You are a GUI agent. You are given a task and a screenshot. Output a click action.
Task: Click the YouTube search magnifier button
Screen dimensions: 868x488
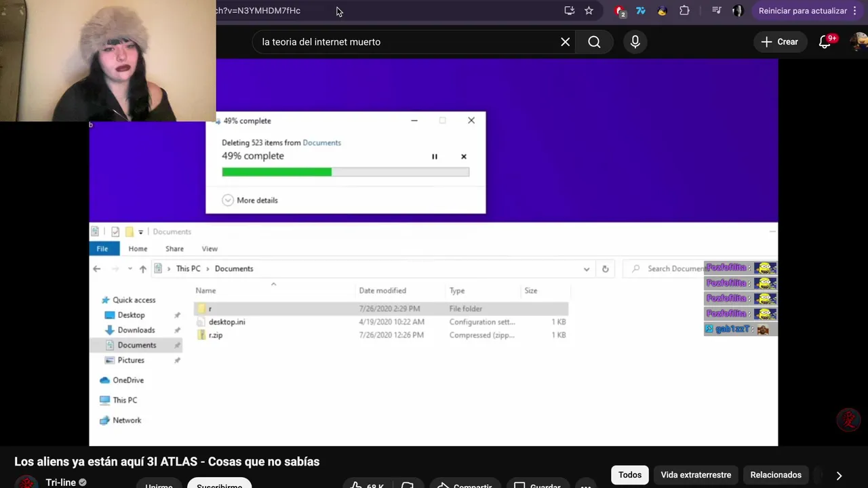tap(594, 42)
